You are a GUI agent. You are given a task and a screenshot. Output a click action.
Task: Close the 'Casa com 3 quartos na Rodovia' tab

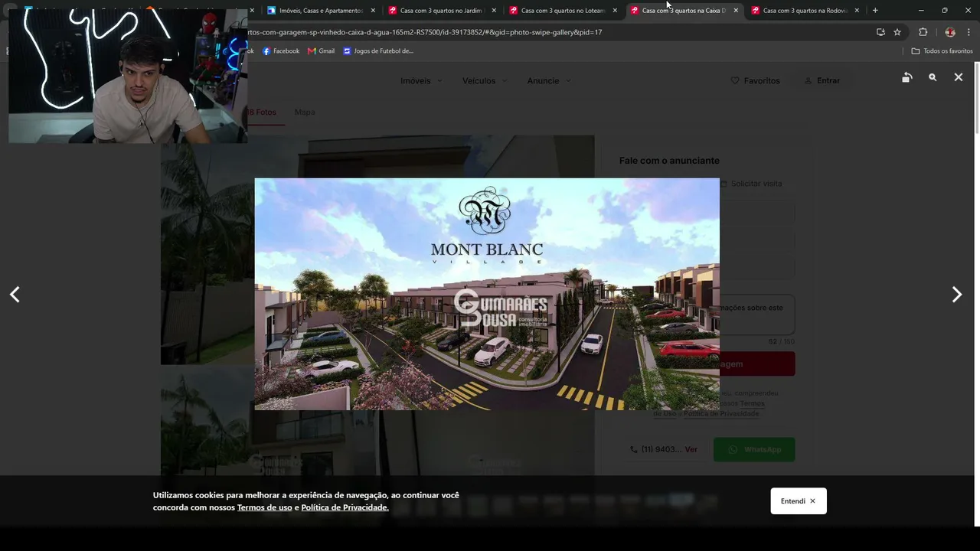[x=857, y=11]
